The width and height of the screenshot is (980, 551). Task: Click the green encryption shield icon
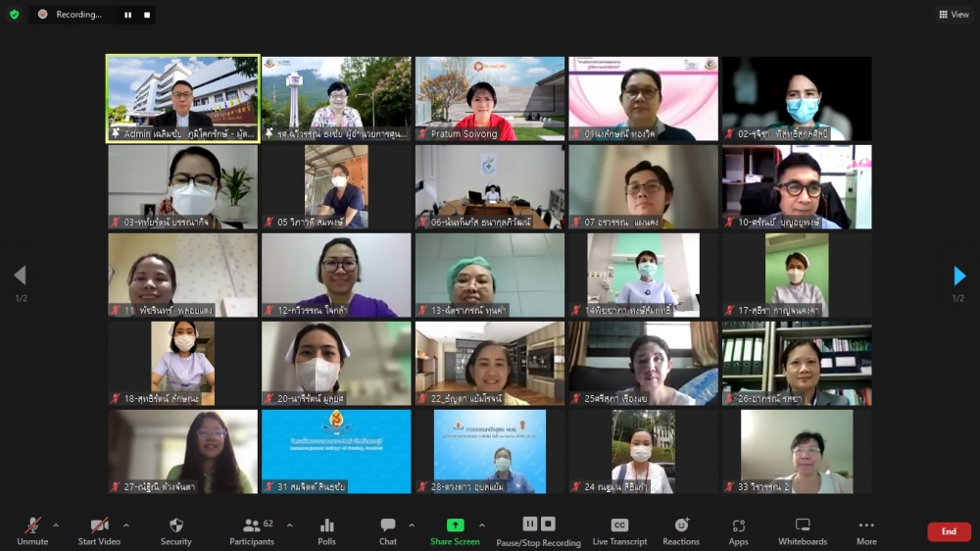click(x=14, y=15)
